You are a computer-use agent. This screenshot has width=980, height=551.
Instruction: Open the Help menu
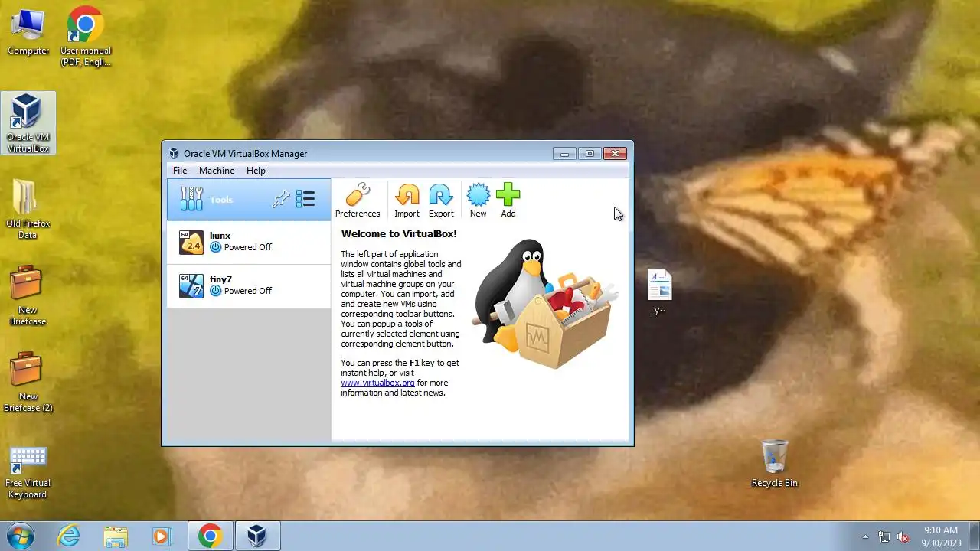(256, 171)
